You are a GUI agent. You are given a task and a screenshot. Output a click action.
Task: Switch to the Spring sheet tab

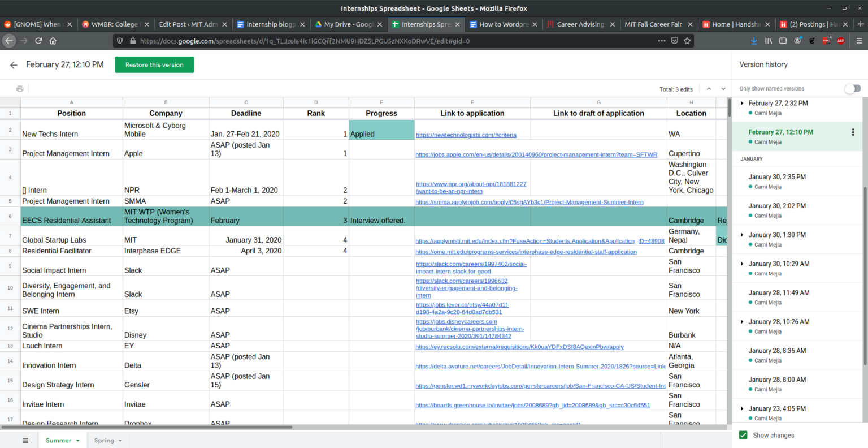tap(104, 441)
